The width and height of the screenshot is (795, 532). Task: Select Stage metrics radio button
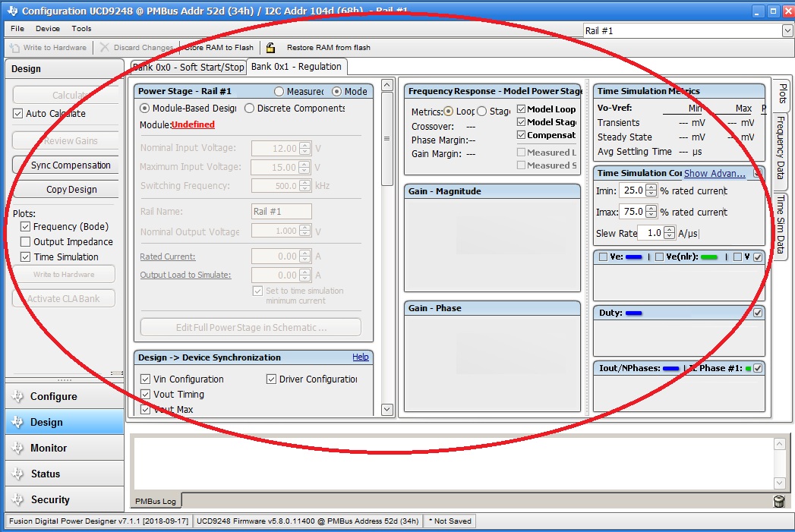481,111
